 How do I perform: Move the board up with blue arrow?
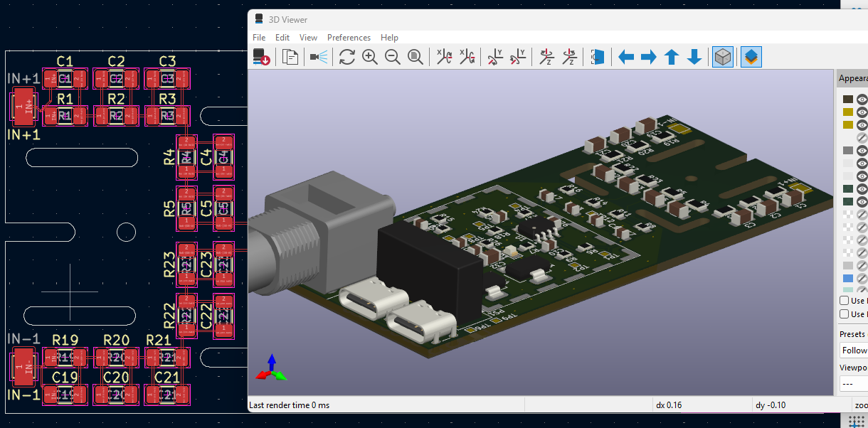pos(672,58)
